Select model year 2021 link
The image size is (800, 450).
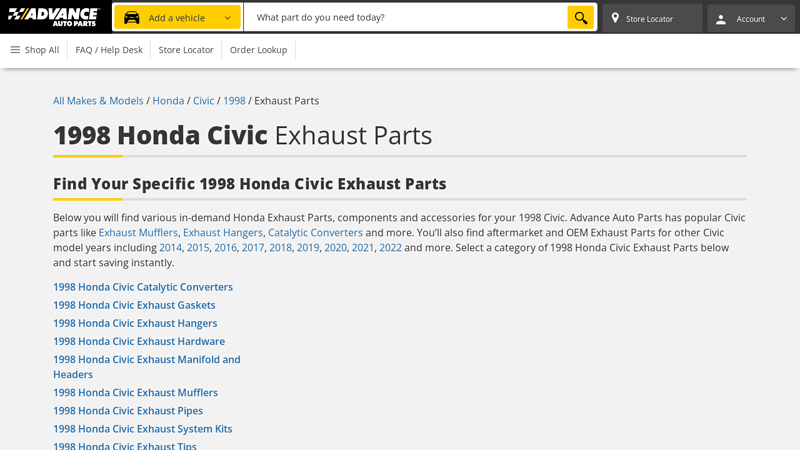coord(363,247)
